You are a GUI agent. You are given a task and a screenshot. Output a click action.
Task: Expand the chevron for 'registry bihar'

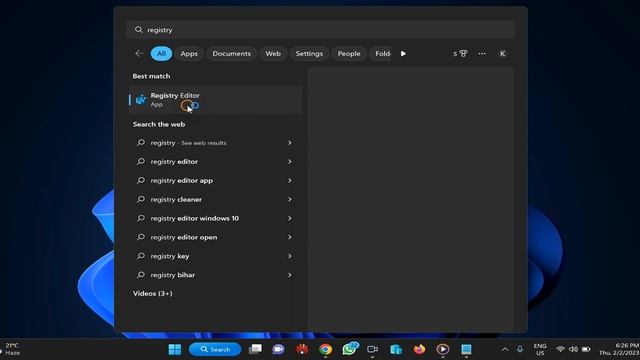[x=290, y=275]
